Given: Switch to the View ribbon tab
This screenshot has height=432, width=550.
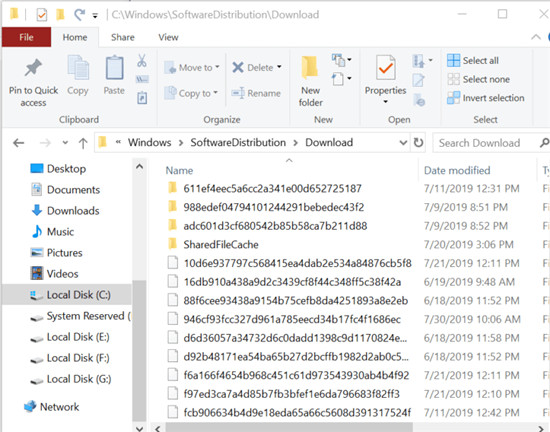Looking at the screenshot, I should (x=168, y=37).
